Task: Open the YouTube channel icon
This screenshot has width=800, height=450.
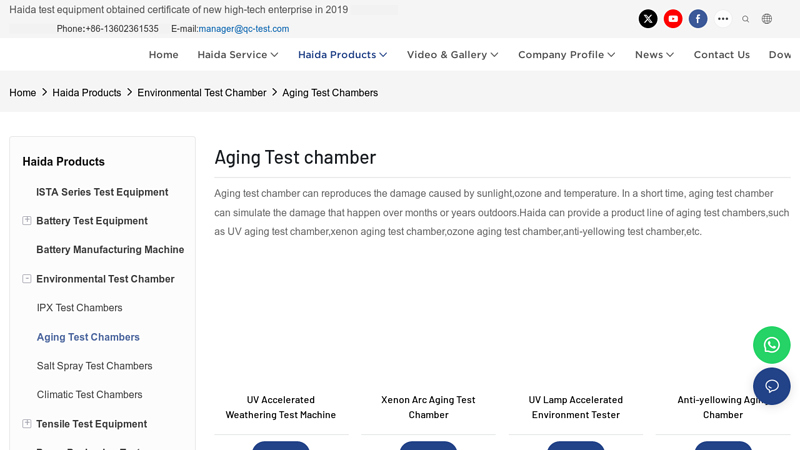Action: [x=673, y=19]
